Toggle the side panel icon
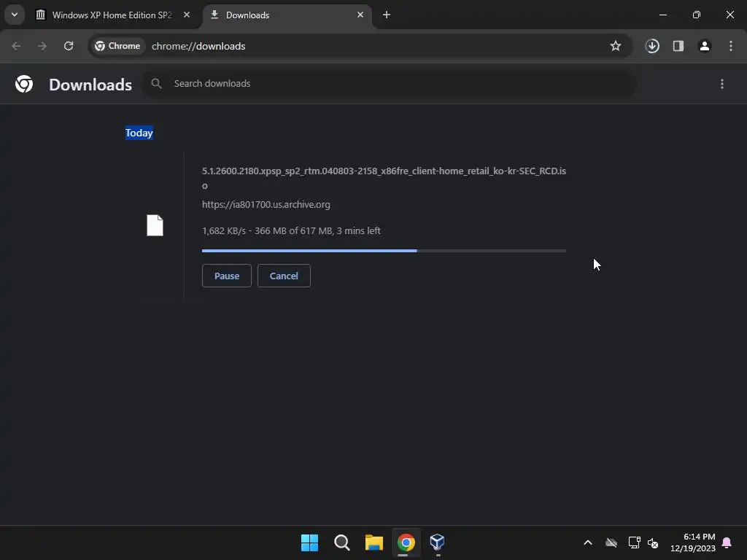The image size is (747, 560). coord(678,46)
